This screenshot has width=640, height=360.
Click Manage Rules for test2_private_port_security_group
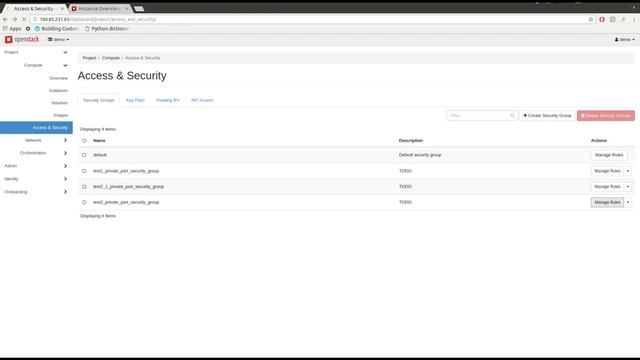point(607,202)
